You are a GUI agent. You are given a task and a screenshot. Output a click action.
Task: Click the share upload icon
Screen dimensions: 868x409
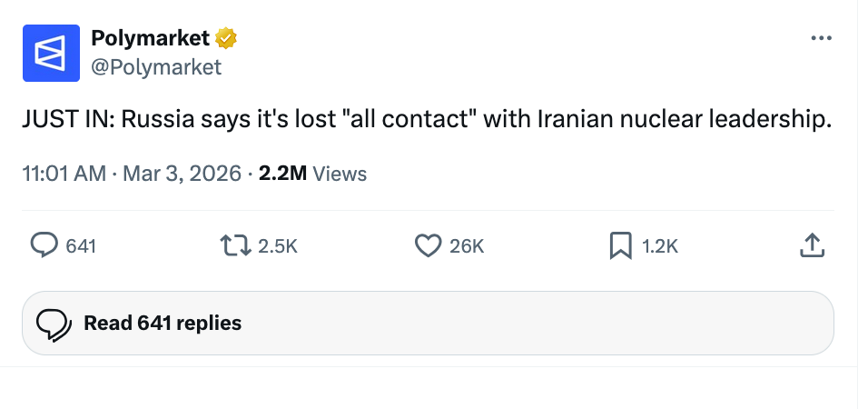point(813,244)
